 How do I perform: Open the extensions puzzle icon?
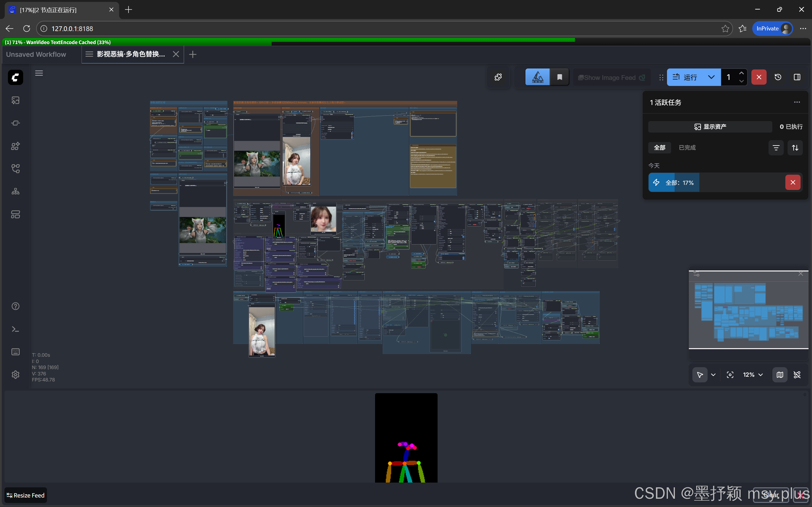[x=498, y=77]
